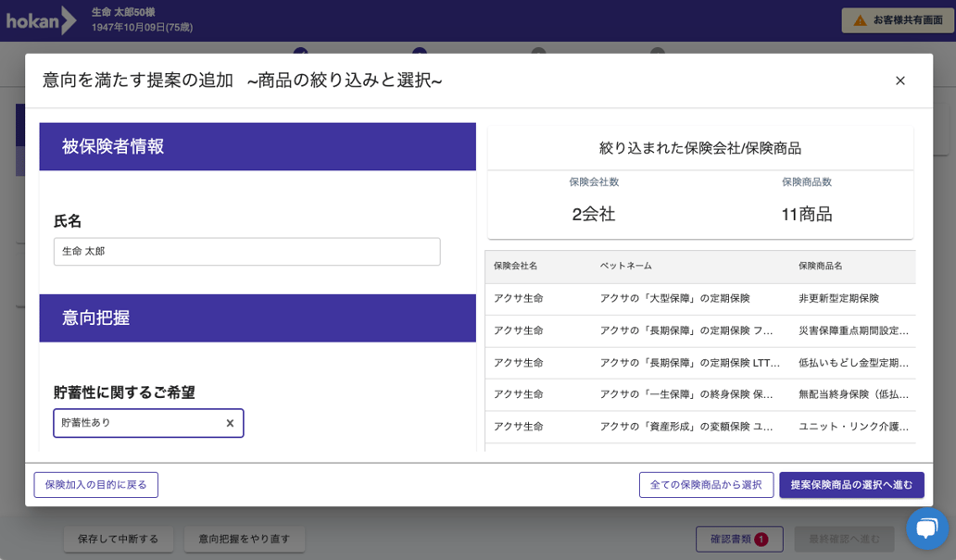The height and width of the screenshot is (560, 956).
Task: Close the product selection dialog
Action: click(x=899, y=81)
